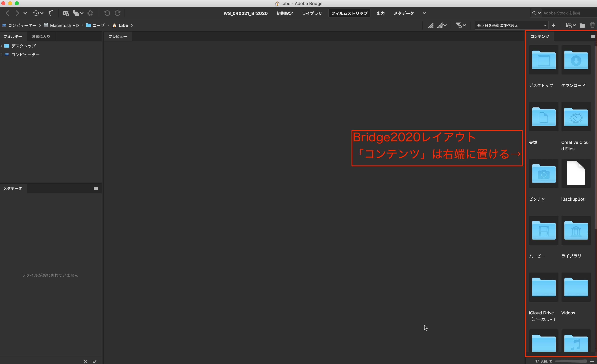
Task: Rotate 90° counterclockwise icon
Action: coord(107,13)
